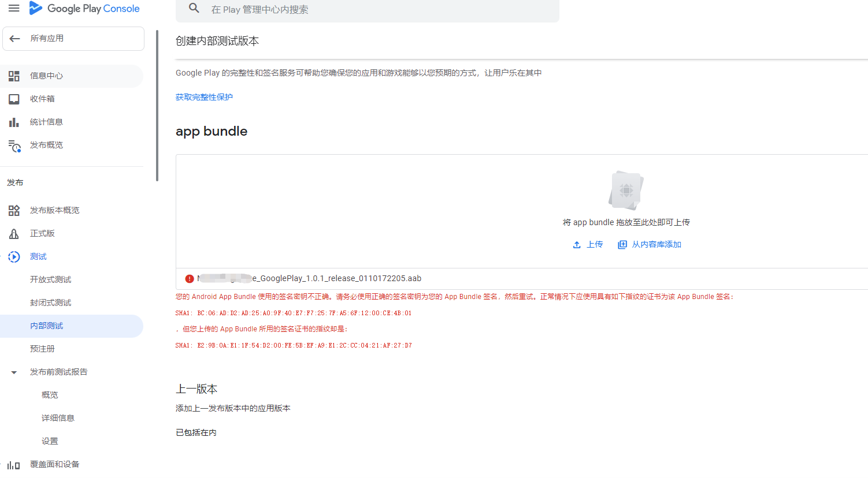Click the 发布版本概览 icon
This screenshot has height=478, width=868.
point(14,210)
